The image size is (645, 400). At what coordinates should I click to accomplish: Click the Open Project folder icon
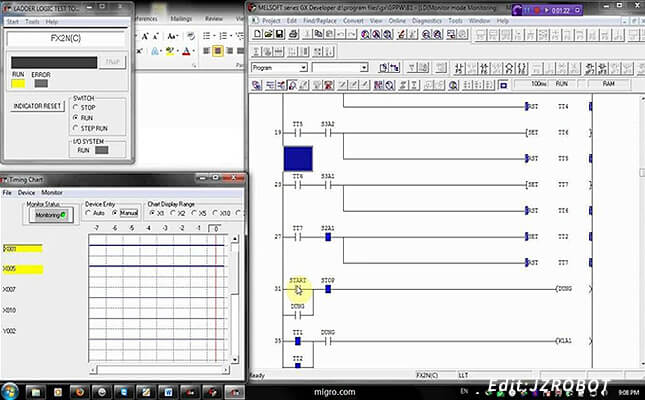pos(267,33)
